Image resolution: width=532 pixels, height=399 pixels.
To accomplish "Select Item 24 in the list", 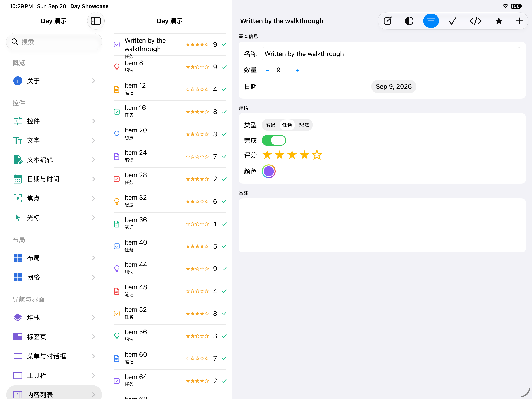I will 170,157.
